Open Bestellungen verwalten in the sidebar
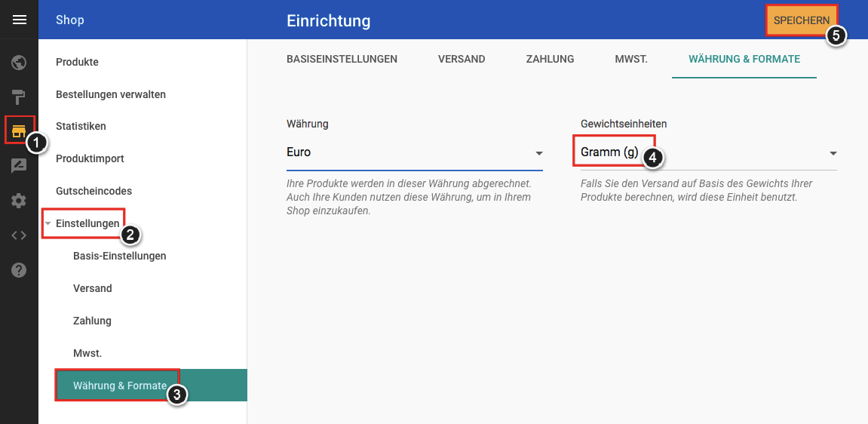 click(x=111, y=94)
